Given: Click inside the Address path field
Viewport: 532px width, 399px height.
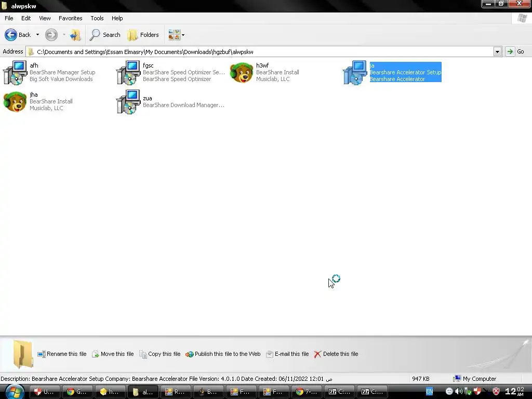Looking at the screenshot, I should [260, 52].
